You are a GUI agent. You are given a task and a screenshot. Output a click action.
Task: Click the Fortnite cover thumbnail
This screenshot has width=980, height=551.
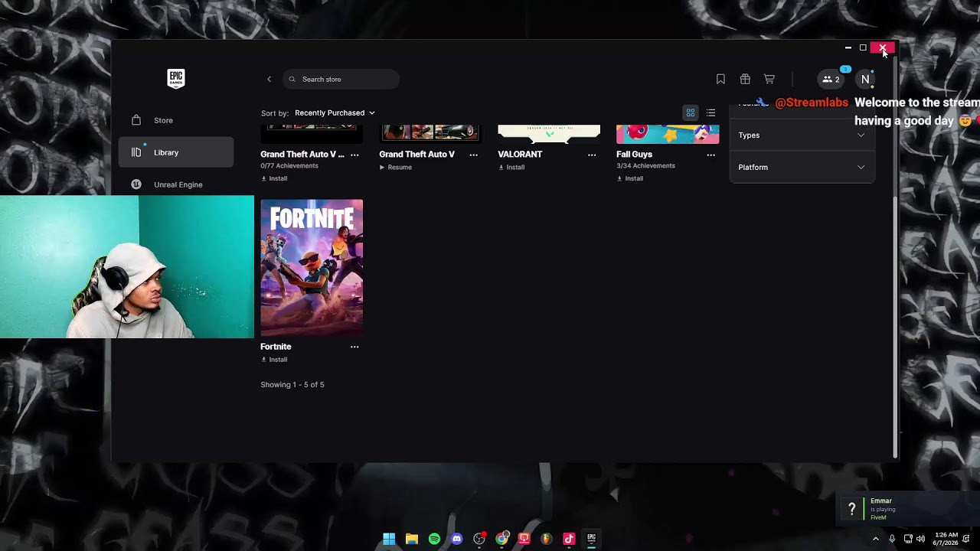312,268
